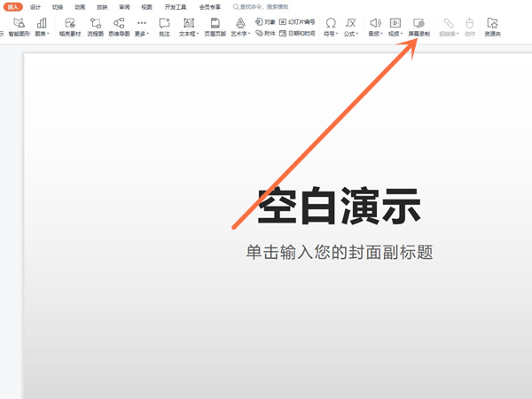Click the Object (对象) button
The width and height of the screenshot is (532, 399).
264,20
